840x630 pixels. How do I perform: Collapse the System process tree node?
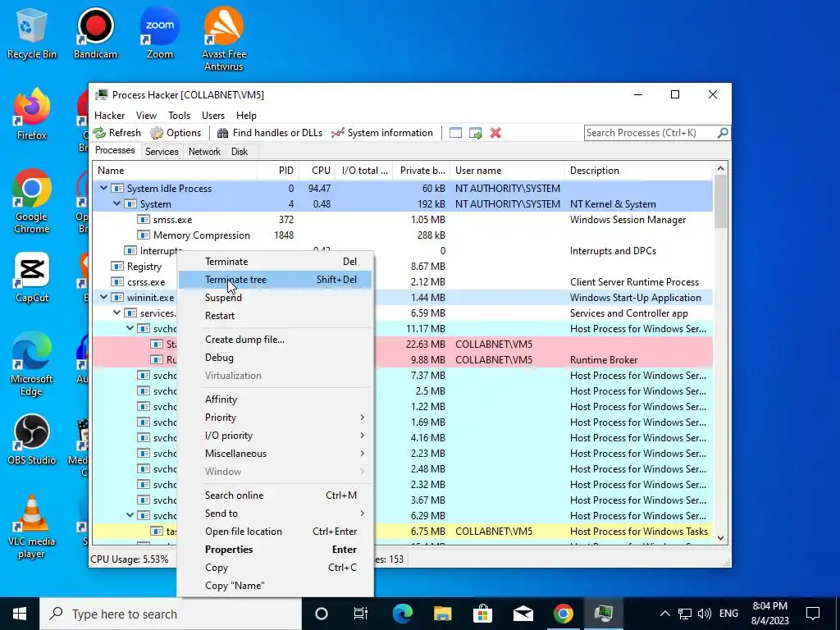[116, 204]
